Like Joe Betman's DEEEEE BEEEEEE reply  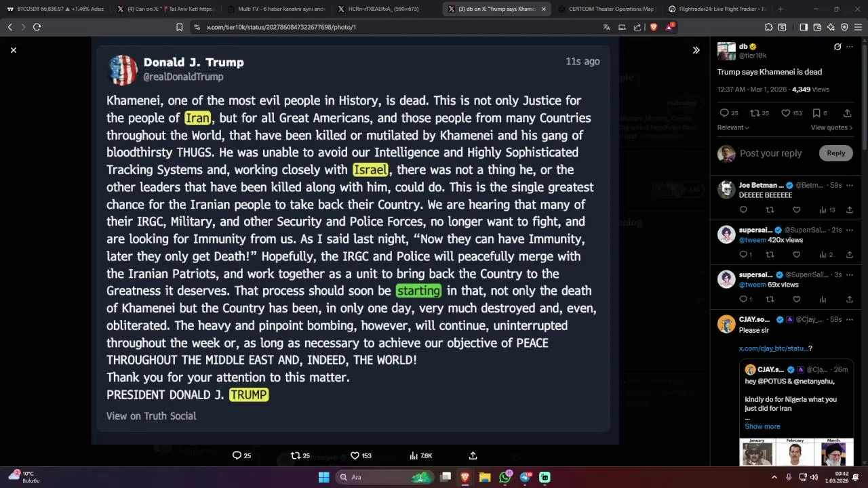point(796,210)
